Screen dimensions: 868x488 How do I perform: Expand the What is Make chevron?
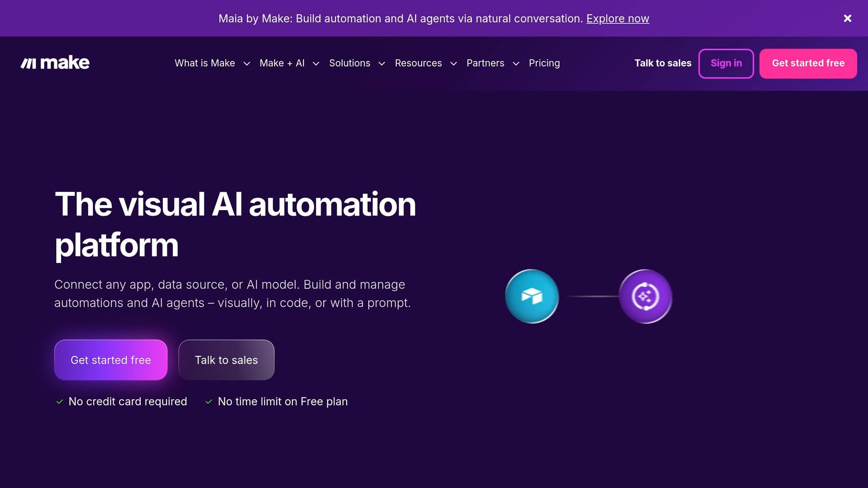[247, 64]
